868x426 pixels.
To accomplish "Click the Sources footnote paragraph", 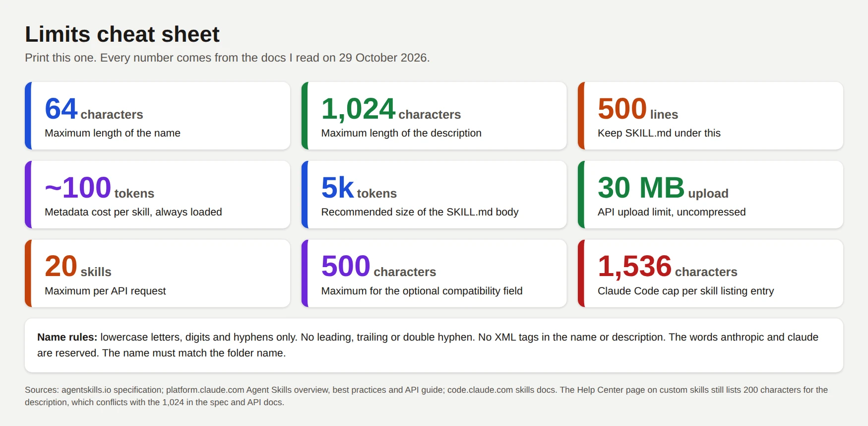I will 427,396.
